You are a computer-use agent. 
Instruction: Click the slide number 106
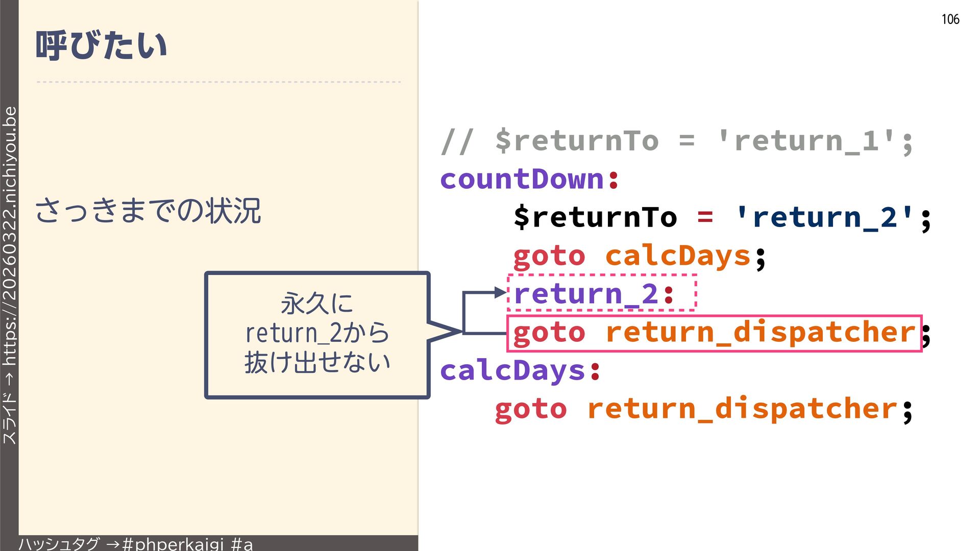point(950,19)
